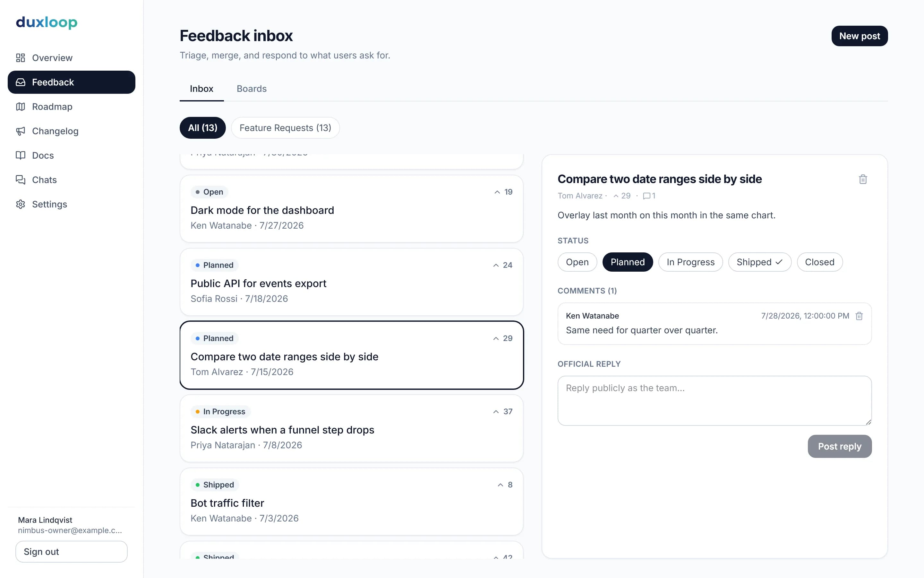Set status to Planned
This screenshot has height=578, width=924.
coord(628,262)
